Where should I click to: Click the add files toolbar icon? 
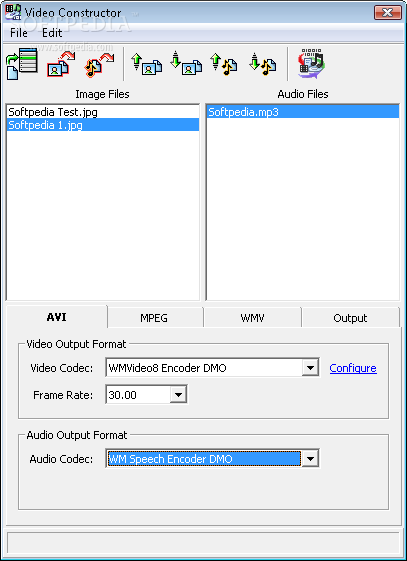[x=22, y=64]
